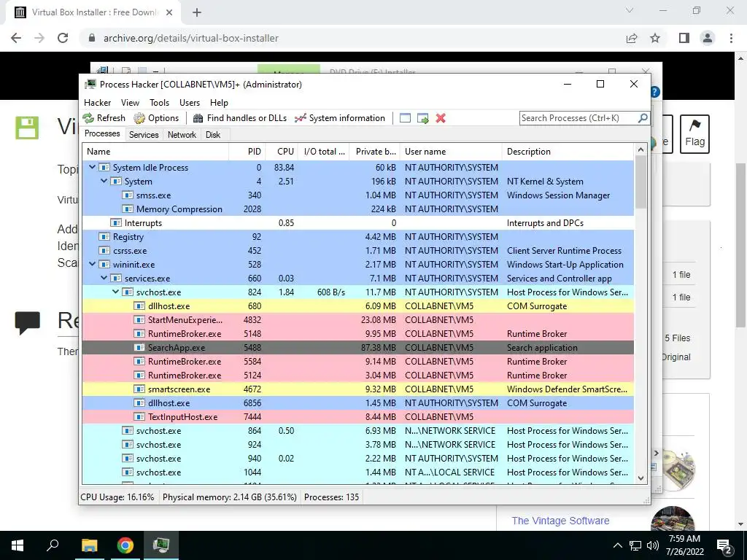Open Windows Start menu
The width and height of the screenshot is (747, 560).
click(18, 545)
